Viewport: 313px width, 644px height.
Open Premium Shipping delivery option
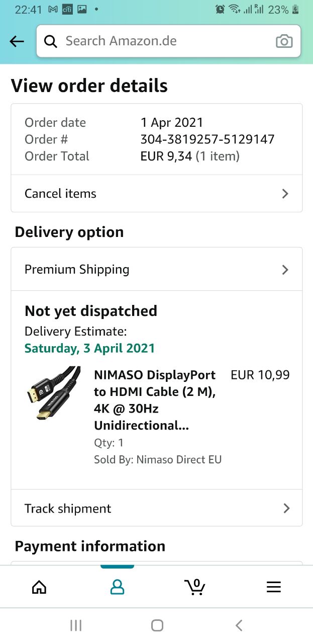point(77,270)
